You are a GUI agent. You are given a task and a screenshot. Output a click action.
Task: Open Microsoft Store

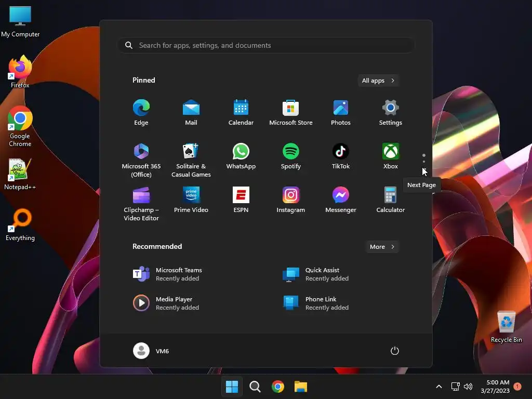(x=291, y=112)
